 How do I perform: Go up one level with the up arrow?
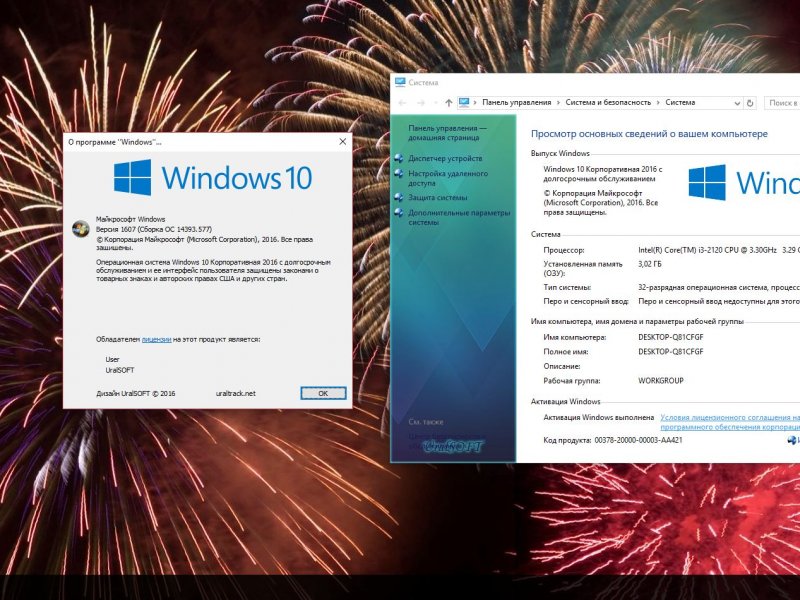pos(448,103)
